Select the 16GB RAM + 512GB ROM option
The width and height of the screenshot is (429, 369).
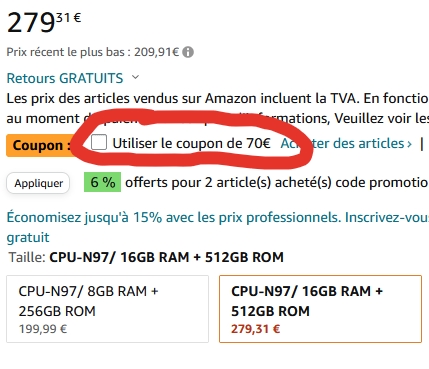(320, 309)
